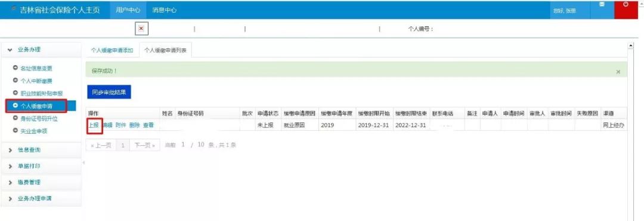Click the 申请状态 column header
The width and height of the screenshot is (644, 221).
(x=268, y=113)
